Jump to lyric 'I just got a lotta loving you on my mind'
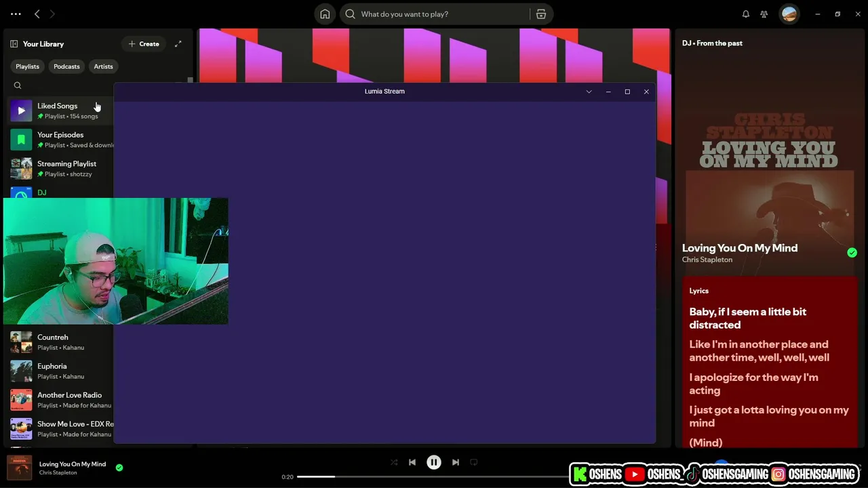Image resolution: width=868 pixels, height=488 pixels. tap(769, 416)
